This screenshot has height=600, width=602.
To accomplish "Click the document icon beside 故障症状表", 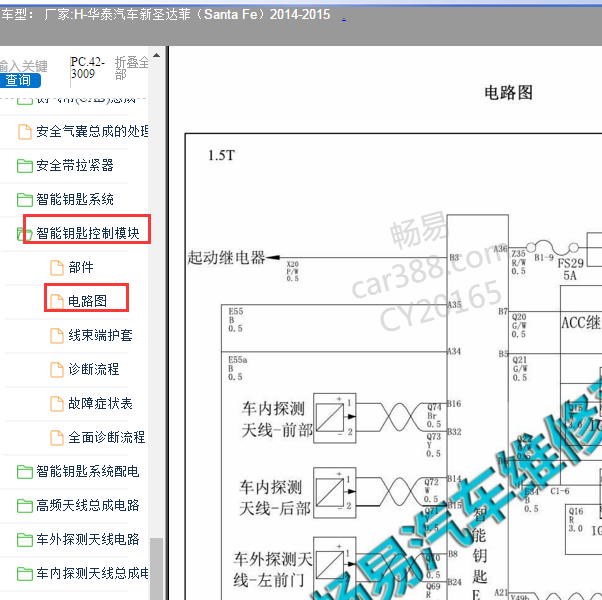I will coord(57,403).
